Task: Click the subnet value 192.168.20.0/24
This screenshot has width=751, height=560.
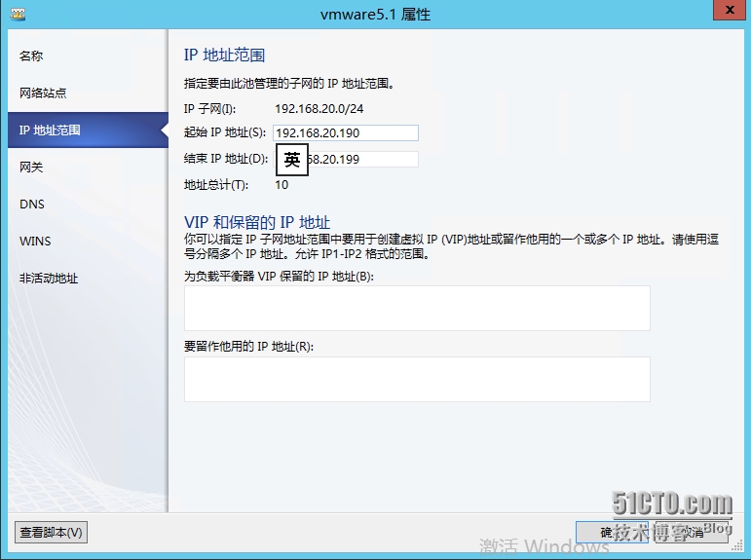Action: [x=319, y=109]
